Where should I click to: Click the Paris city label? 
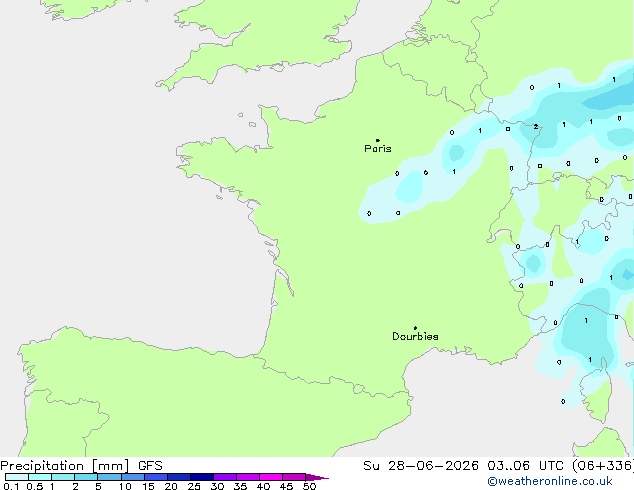coord(378,148)
